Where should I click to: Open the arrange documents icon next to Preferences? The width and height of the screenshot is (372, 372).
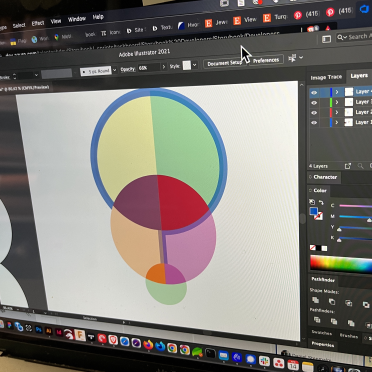coord(292,58)
